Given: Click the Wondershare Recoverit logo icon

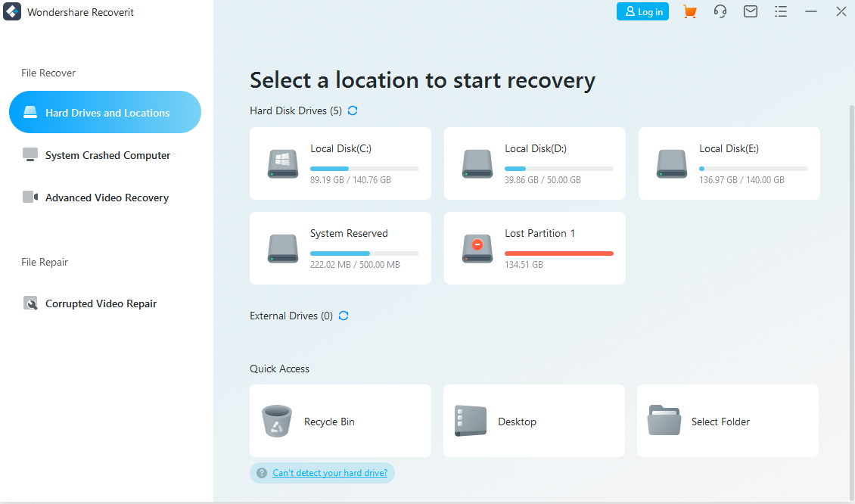Looking at the screenshot, I should pos(12,11).
